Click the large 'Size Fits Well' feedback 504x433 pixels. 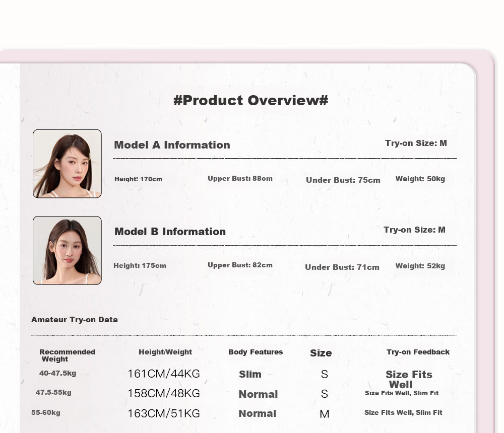409,379
